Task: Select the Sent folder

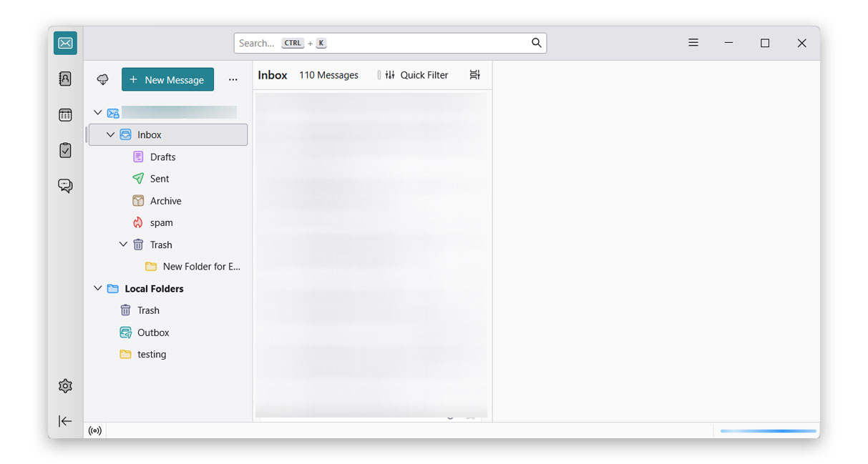Action: (x=160, y=179)
